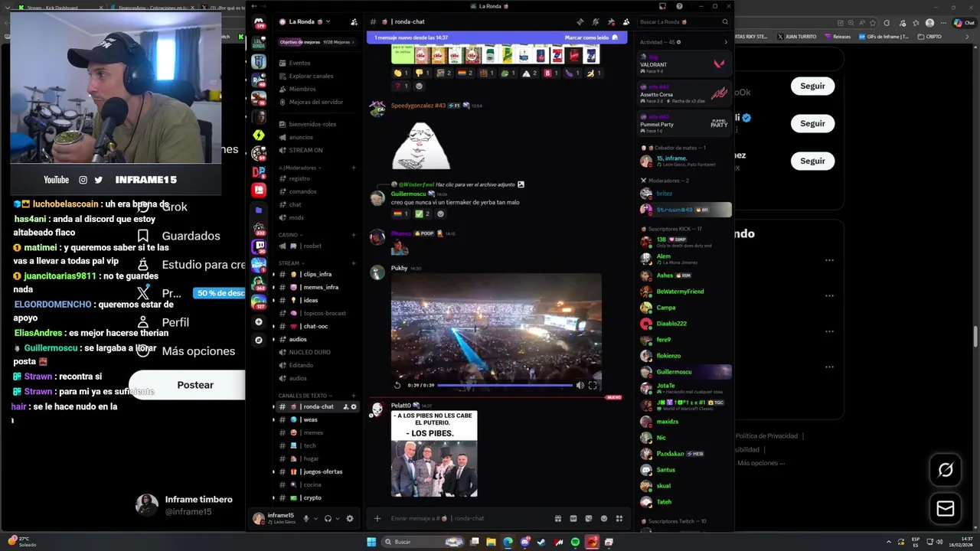Open member Guillermoscu in member list
Image resolution: width=980 pixels, height=551 pixels.
(x=684, y=372)
